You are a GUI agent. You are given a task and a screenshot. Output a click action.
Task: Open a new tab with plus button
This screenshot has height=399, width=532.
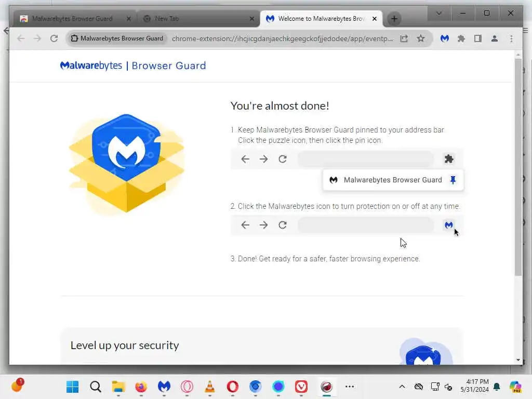coord(394,19)
